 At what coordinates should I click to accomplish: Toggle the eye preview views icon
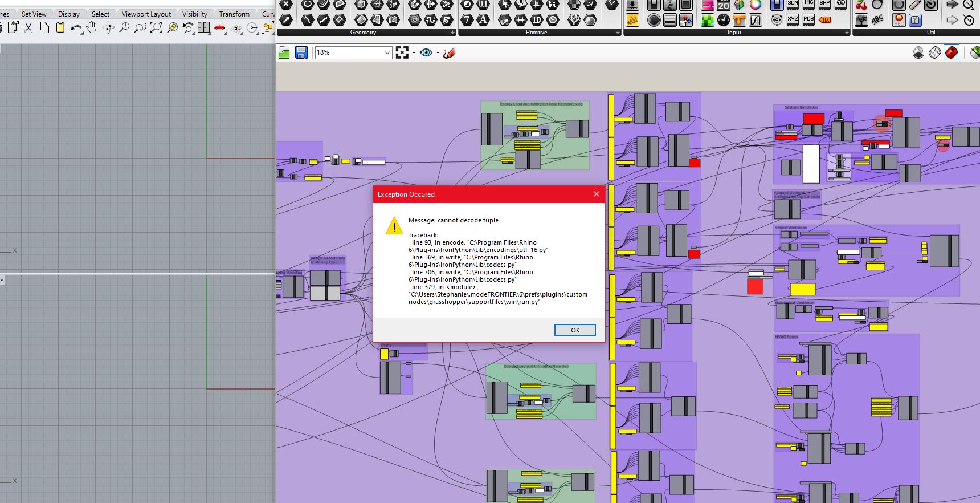[426, 53]
